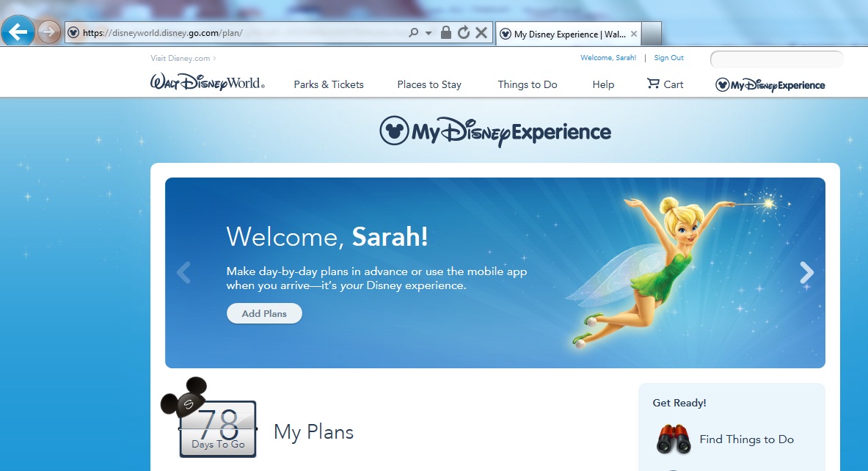
Task: Click the Mickey favicon in the address bar
Action: click(x=73, y=33)
